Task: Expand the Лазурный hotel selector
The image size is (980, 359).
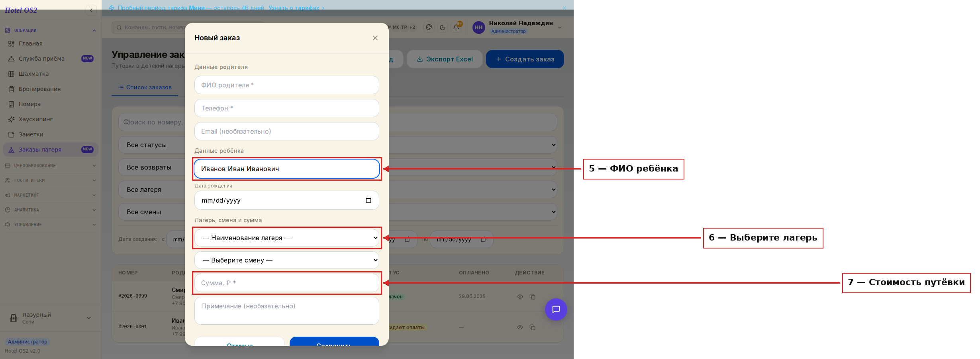Action: (x=51, y=318)
